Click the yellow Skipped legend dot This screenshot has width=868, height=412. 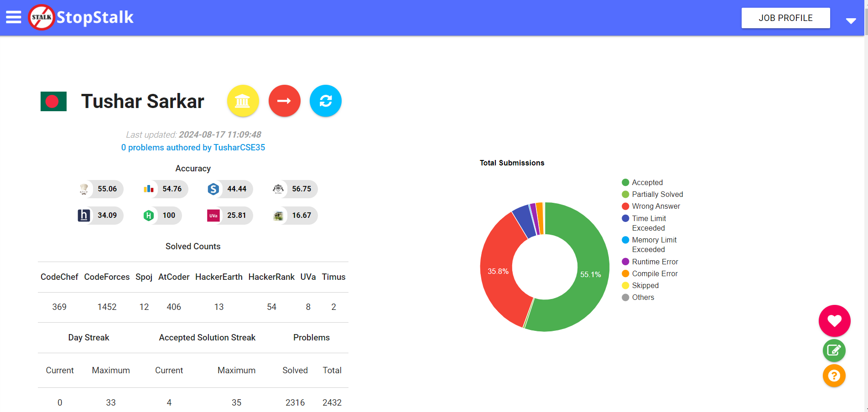pos(625,285)
